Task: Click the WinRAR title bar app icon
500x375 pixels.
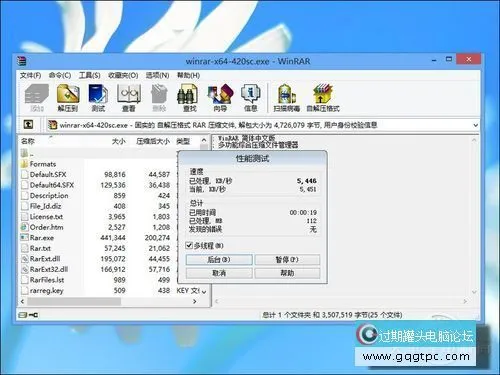Action: coord(22,61)
